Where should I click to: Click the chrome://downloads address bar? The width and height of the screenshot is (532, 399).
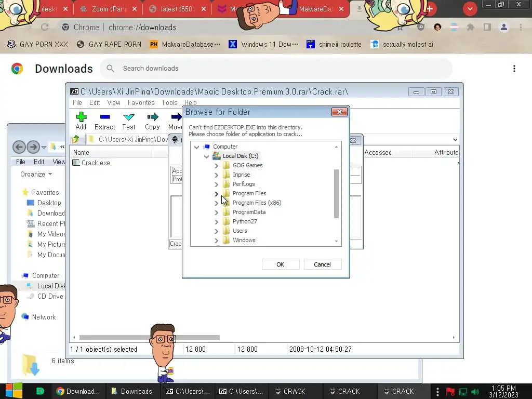142,27
